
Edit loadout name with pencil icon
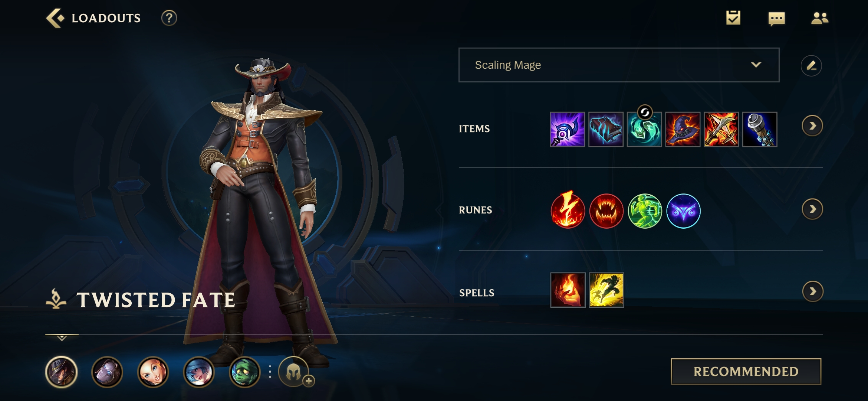click(x=811, y=66)
